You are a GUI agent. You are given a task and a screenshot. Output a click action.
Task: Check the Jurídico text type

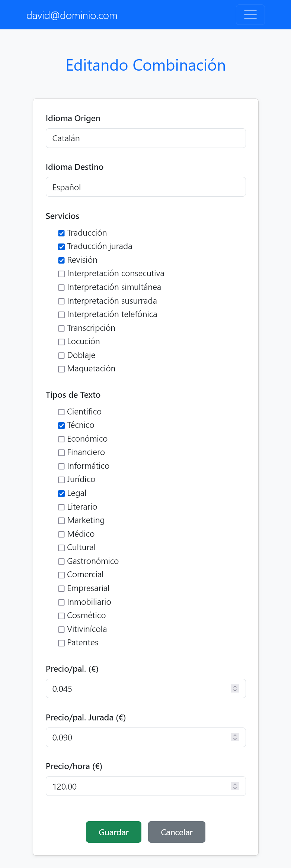click(61, 480)
